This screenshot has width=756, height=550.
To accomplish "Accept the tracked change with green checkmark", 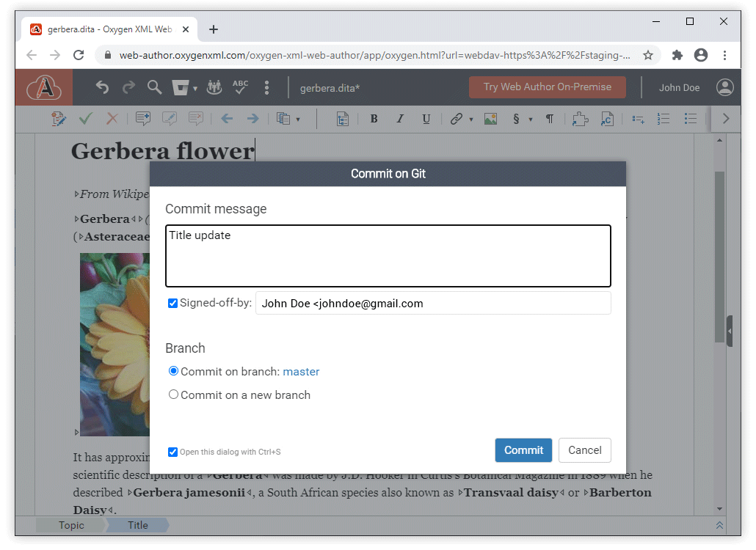I will coord(85,119).
